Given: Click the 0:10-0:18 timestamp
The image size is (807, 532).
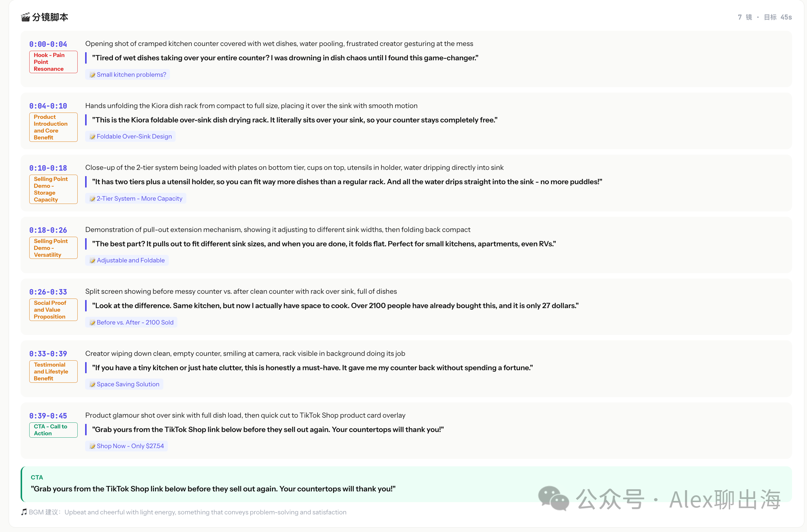Looking at the screenshot, I should pyautogui.click(x=48, y=168).
